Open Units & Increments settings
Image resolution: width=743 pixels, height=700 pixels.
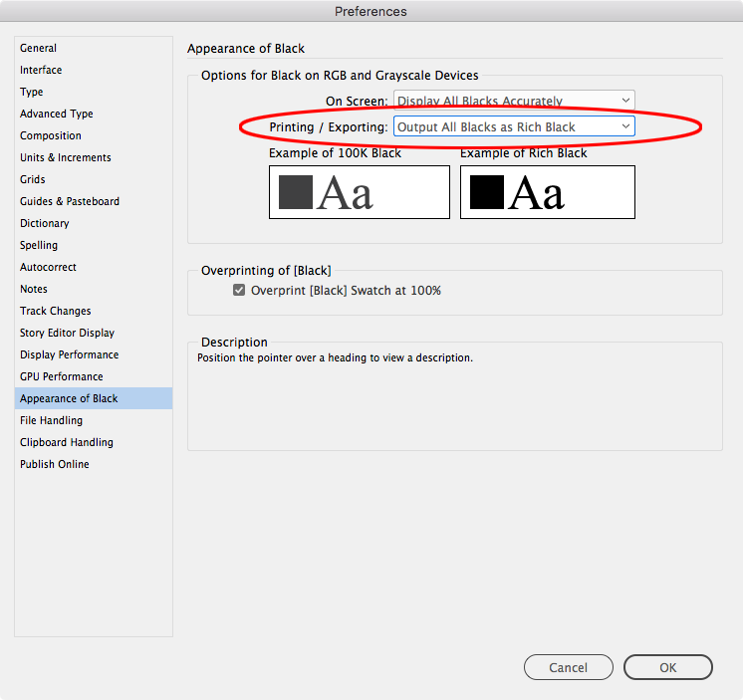pyautogui.click(x=66, y=157)
